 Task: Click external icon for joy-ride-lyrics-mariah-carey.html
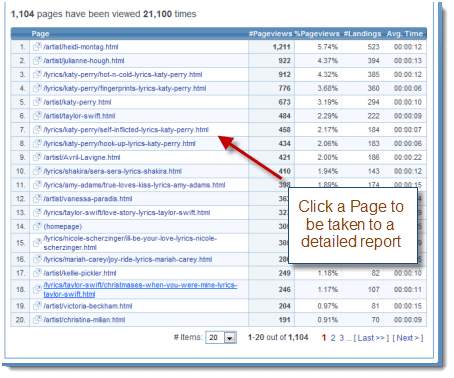coord(37,259)
